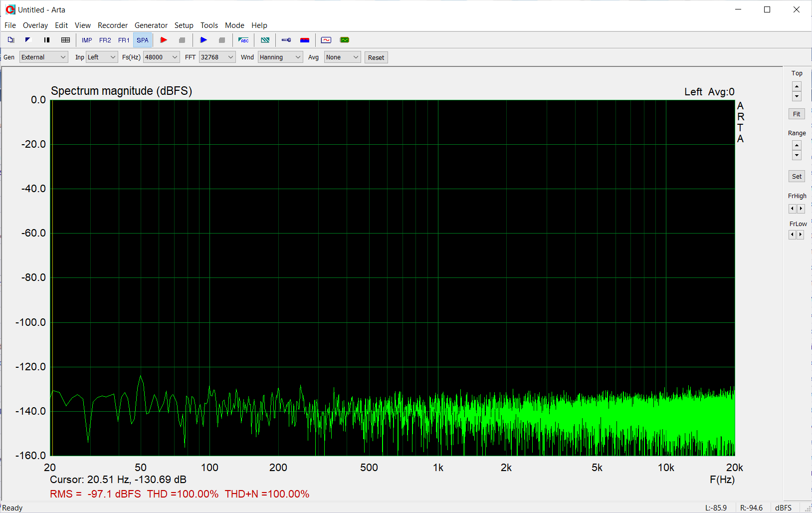Switch to FR1 measurement mode

coord(124,40)
